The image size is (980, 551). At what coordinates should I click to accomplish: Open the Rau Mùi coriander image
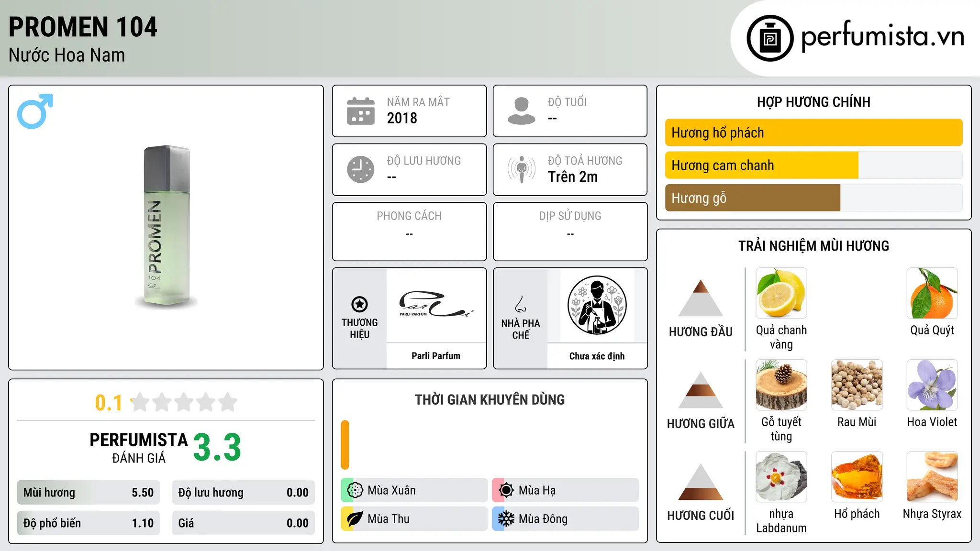pyautogui.click(x=857, y=385)
